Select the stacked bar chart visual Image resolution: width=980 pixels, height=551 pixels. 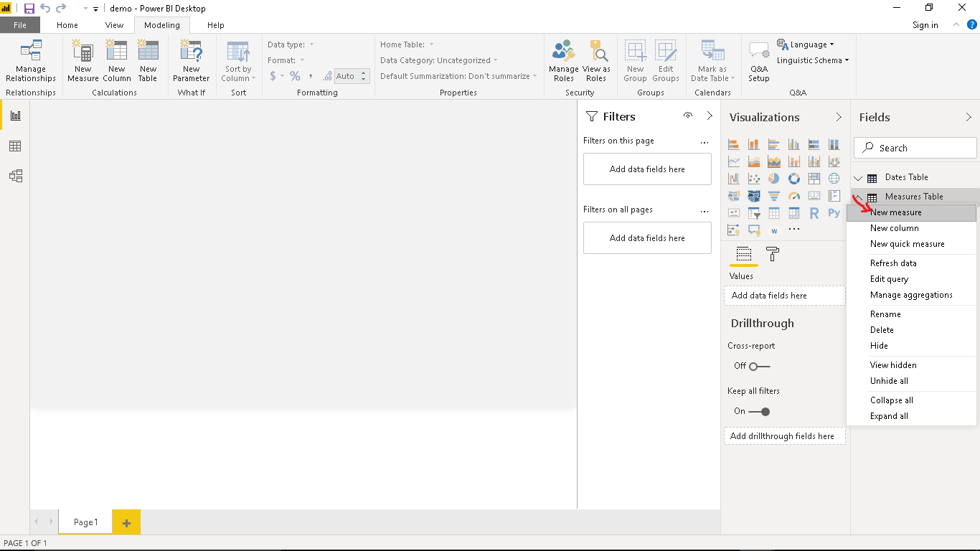734,144
